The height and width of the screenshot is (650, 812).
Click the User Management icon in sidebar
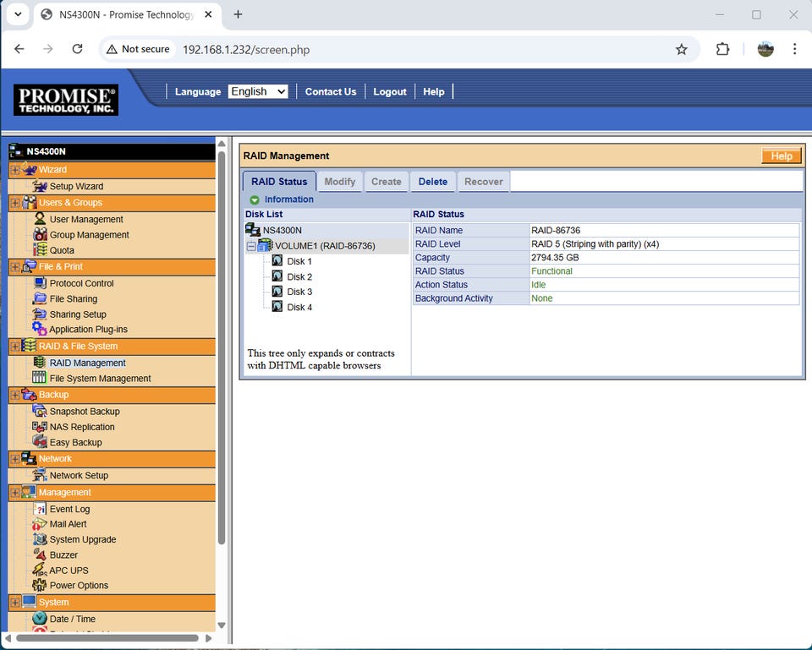(40, 219)
